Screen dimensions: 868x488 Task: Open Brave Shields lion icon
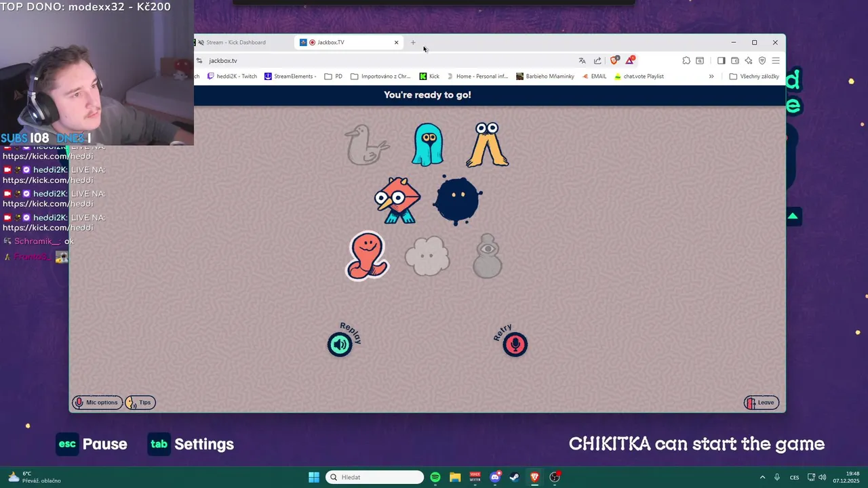[614, 60]
